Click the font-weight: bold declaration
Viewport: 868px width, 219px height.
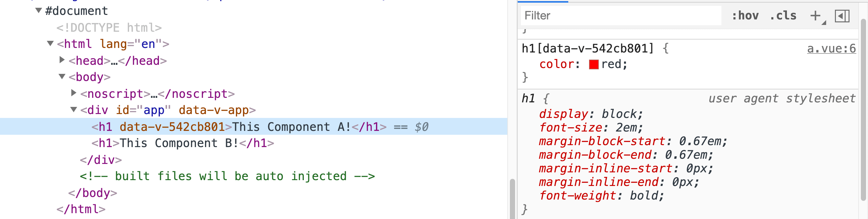(601, 195)
